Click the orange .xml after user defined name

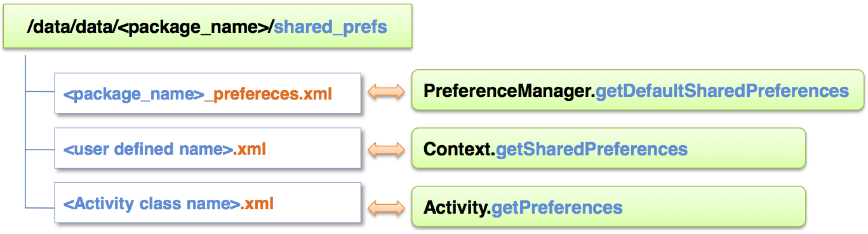click(x=249, y=150)
